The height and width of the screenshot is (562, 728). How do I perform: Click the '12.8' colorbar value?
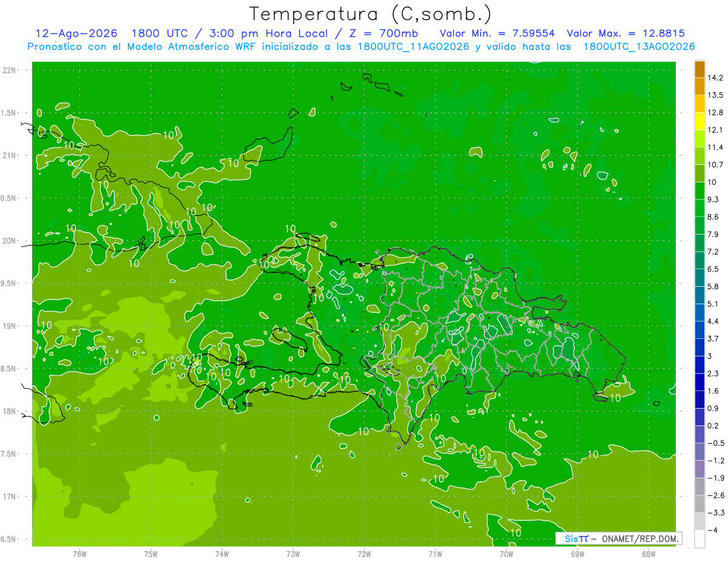coord(715,113)
